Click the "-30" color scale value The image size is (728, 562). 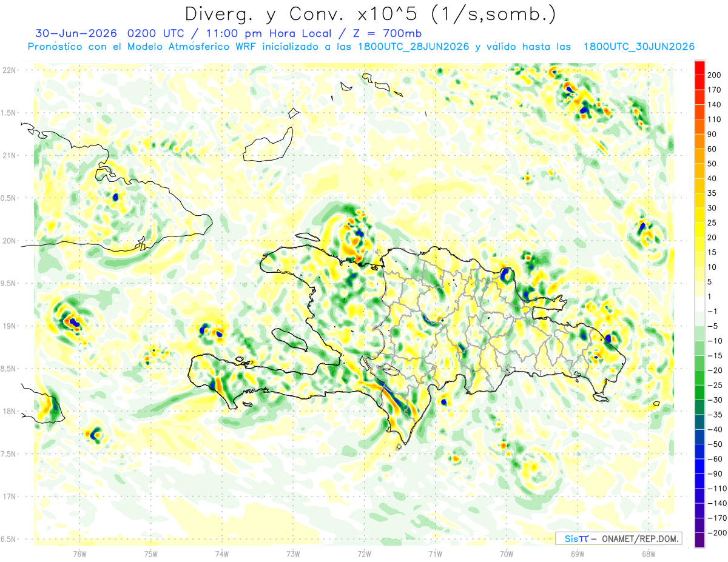click(714, 400)
